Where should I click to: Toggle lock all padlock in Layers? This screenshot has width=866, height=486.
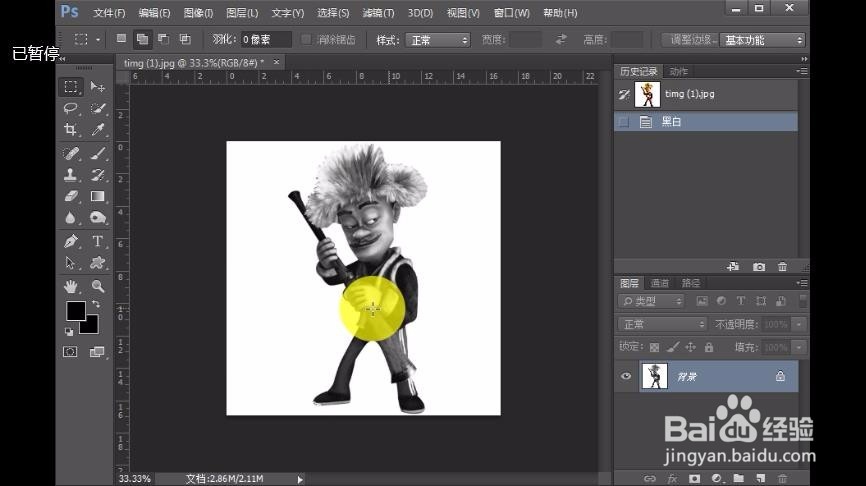709,347
